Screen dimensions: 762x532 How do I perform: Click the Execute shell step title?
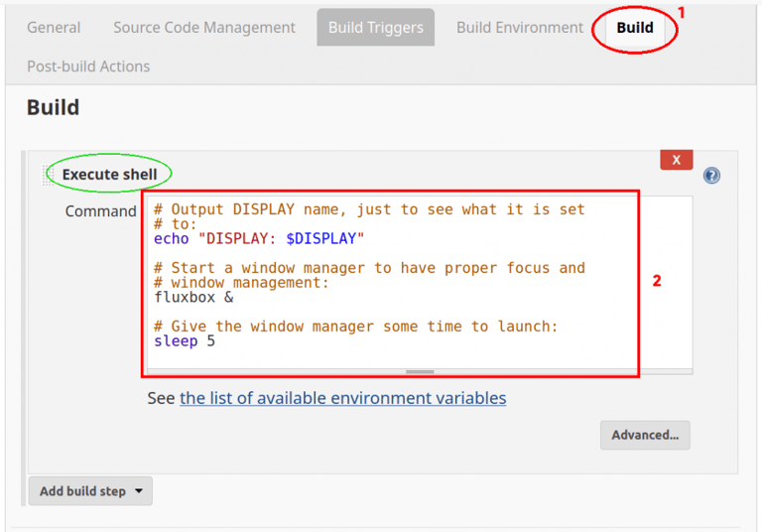(109, 175)
